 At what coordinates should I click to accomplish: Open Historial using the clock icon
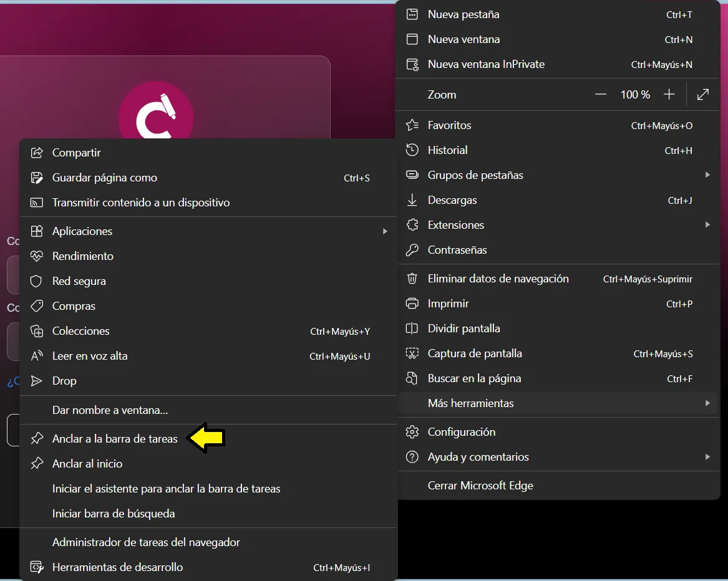pos(412,150)
